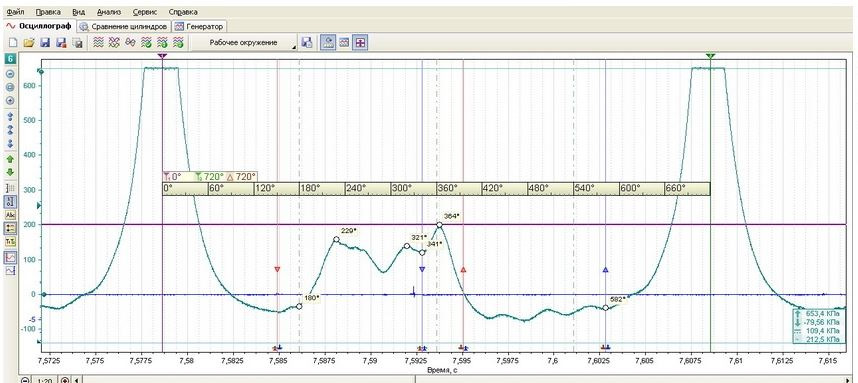Select channel 6 indicator in left toolbar
Viewport: 858px width, 383px height.
pyautogui.click(x=10, y=59)
